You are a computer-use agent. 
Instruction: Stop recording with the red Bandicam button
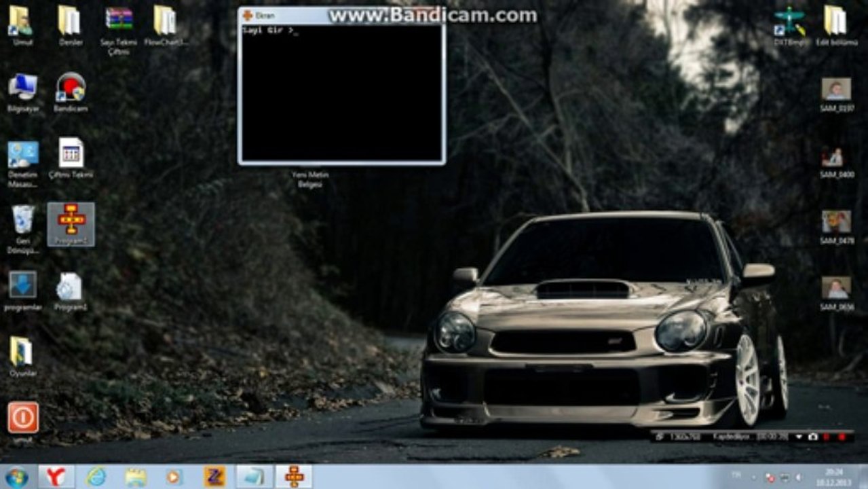(x=842, y=437)
